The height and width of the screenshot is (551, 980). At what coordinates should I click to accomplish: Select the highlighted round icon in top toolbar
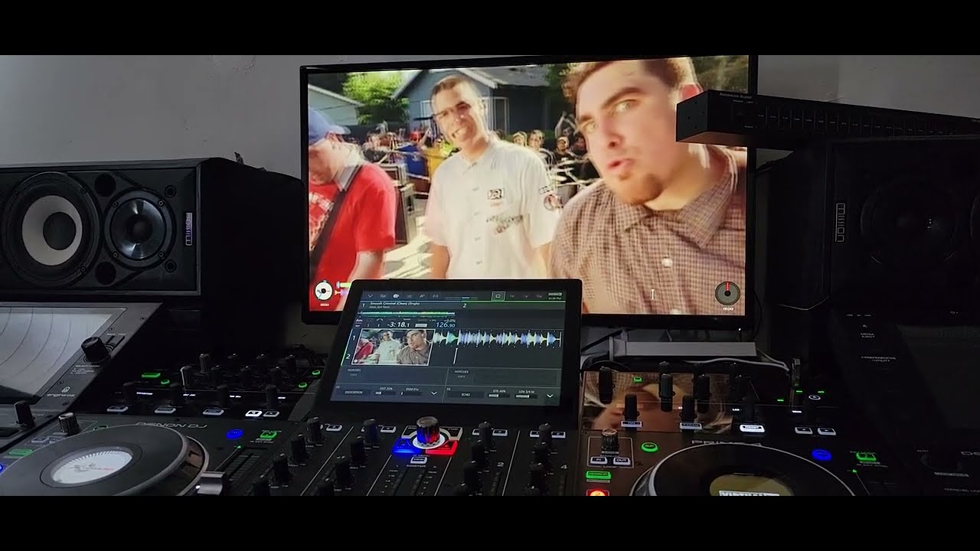tap(396, 296)
